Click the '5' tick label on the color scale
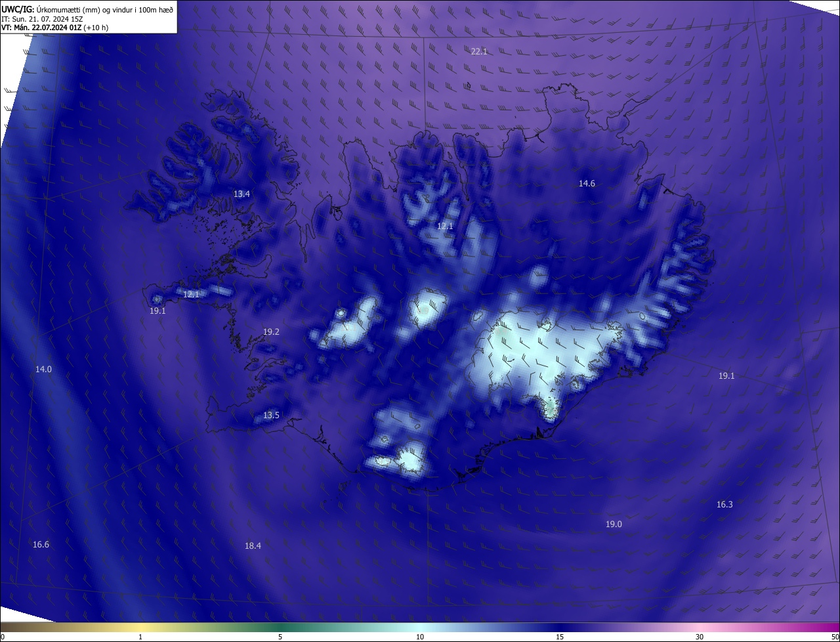 [x=280, y=637]
